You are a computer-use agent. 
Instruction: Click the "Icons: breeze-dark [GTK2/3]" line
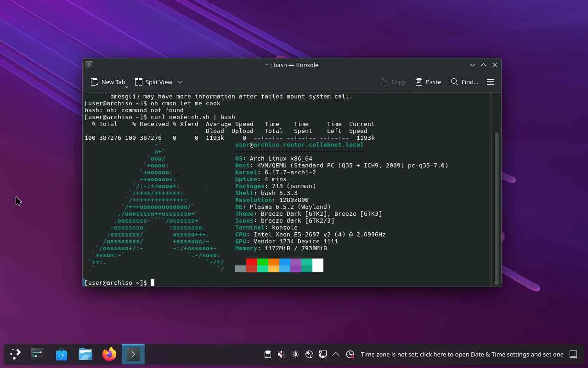coord(285,221)
